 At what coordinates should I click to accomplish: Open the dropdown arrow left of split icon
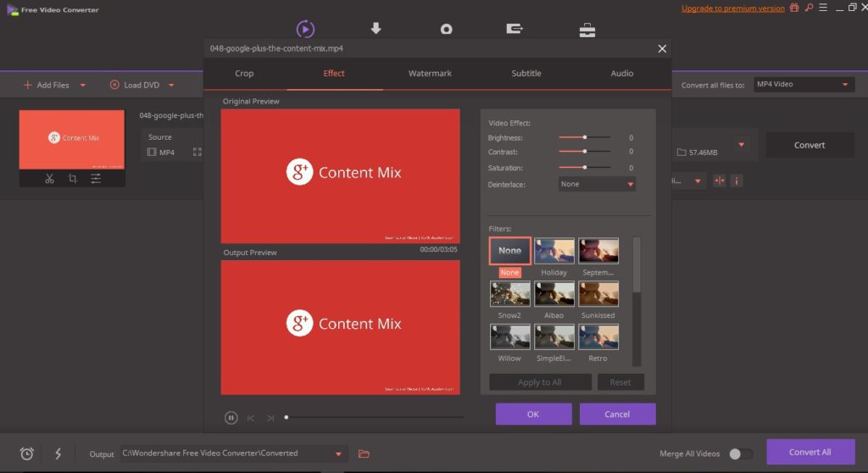698,181
